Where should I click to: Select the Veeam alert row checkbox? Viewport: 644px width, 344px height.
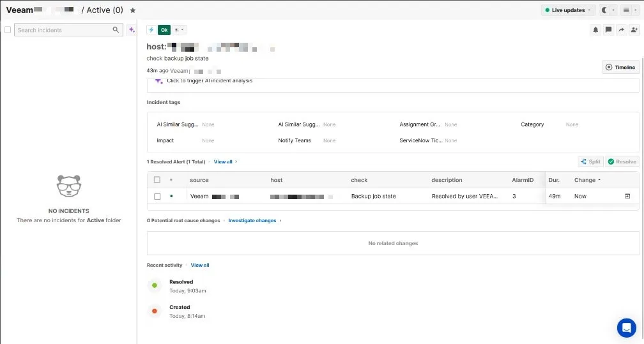point(157,197)
